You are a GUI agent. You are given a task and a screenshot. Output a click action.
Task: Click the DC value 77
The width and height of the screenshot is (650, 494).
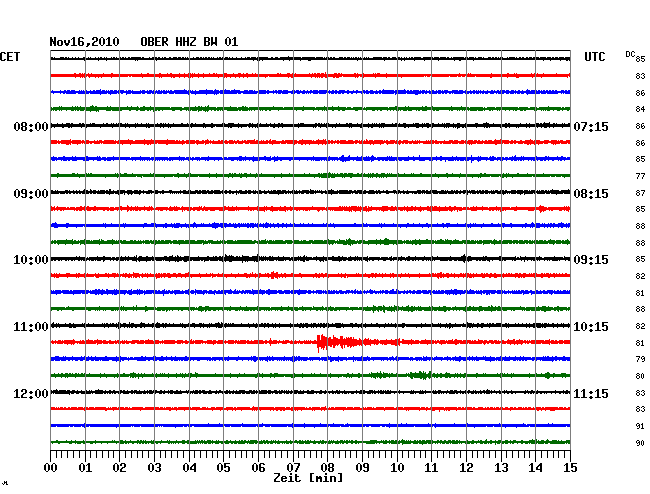(x=640, y=176)
